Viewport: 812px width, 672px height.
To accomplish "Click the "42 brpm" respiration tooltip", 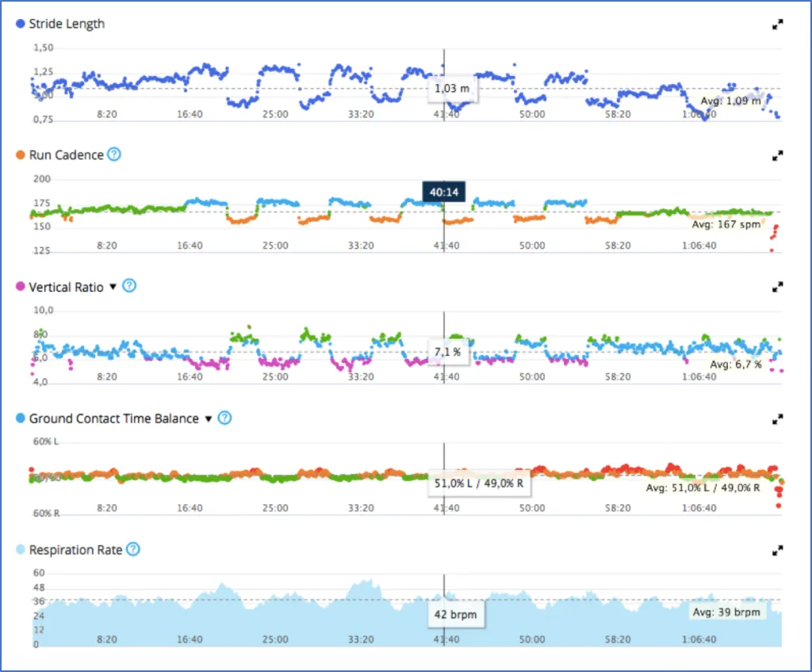I will tap(456, 614).
